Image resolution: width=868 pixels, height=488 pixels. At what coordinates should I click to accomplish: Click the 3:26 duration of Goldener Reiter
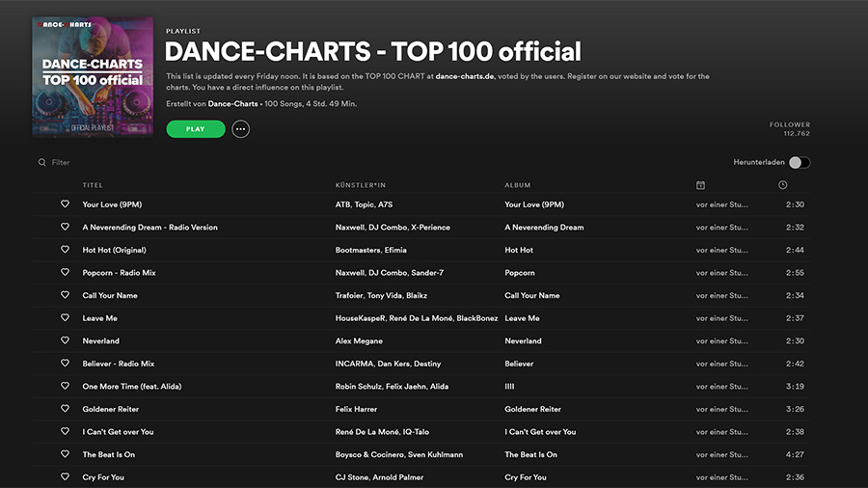(x=795, y=409)
